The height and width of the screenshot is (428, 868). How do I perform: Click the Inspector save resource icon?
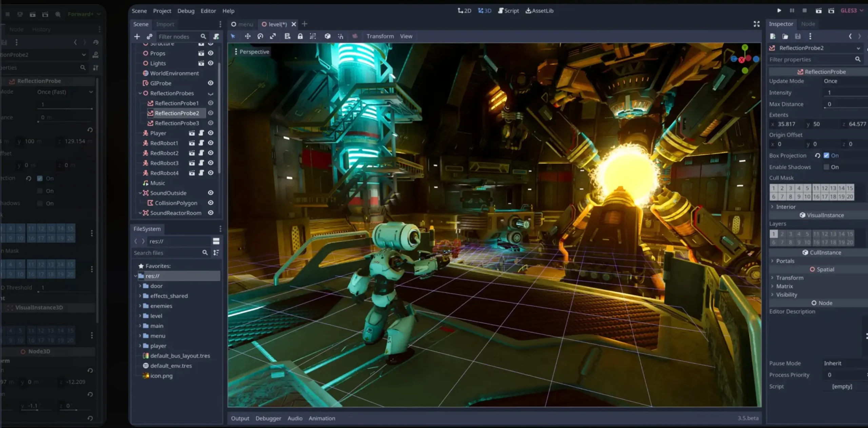(x=798, y=36)
